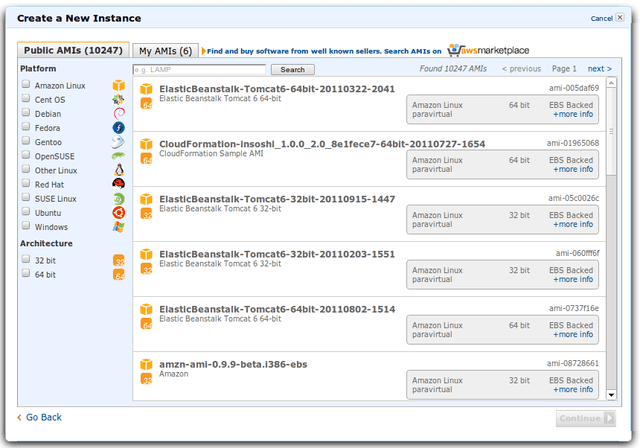Show more info for amzn-ami-0.9.9-beta

click(x=573, y=390)
